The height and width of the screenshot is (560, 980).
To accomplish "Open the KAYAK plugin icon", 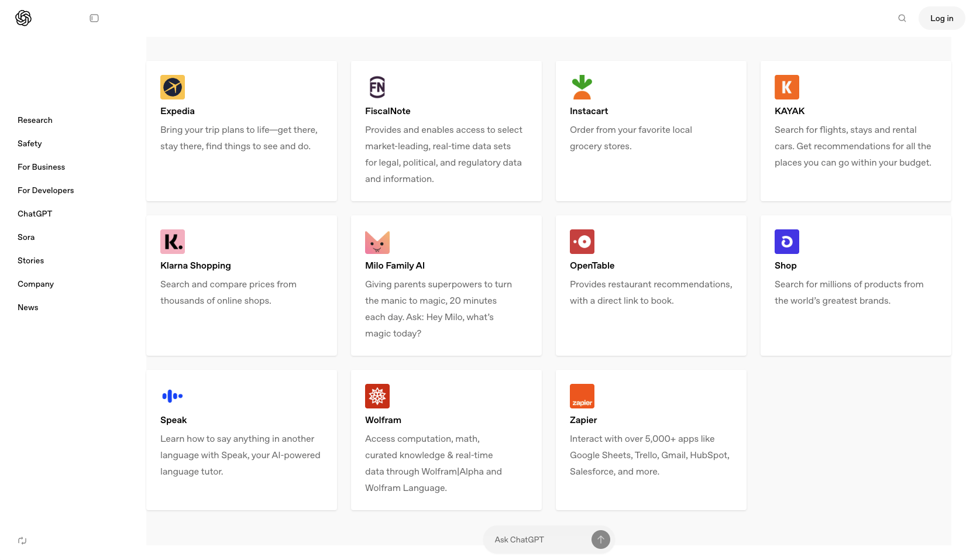I will click(786, 87).
